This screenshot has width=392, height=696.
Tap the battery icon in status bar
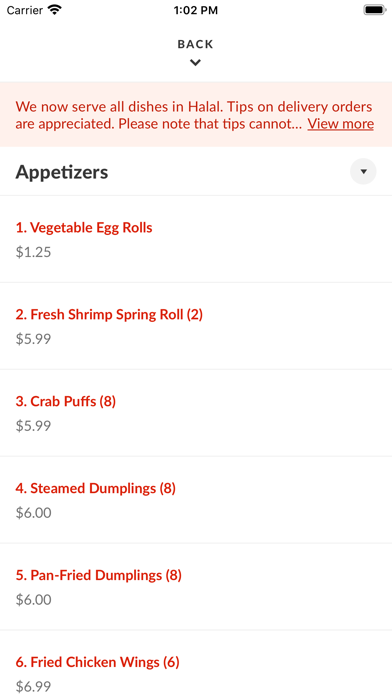375,10
